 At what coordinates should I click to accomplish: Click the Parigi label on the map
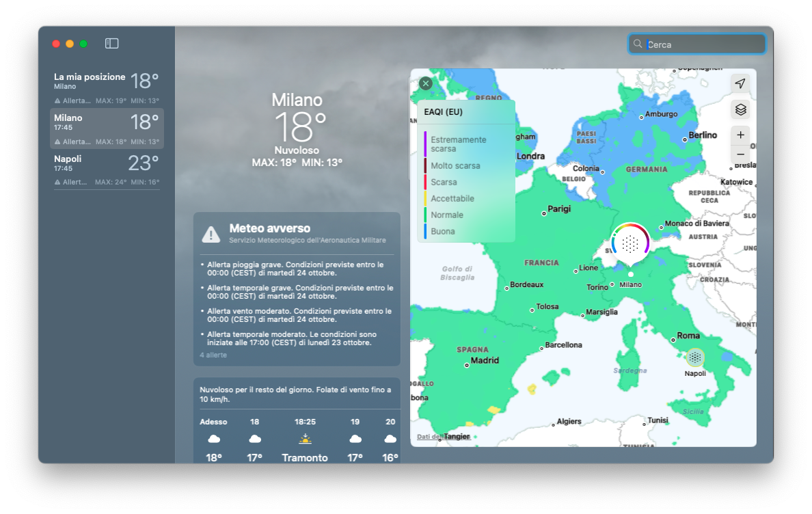pyautogui.click(x=559, y=208)
